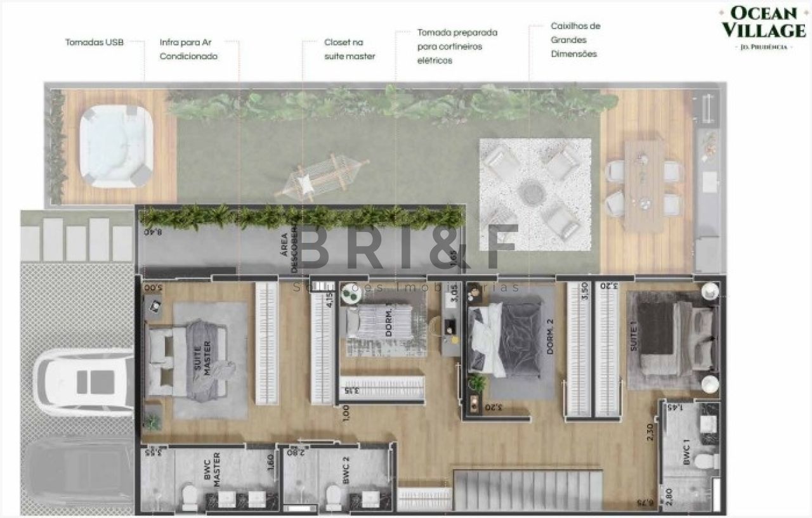Select the hammock in the garden
812x518 pixels.
coord(322,175)
